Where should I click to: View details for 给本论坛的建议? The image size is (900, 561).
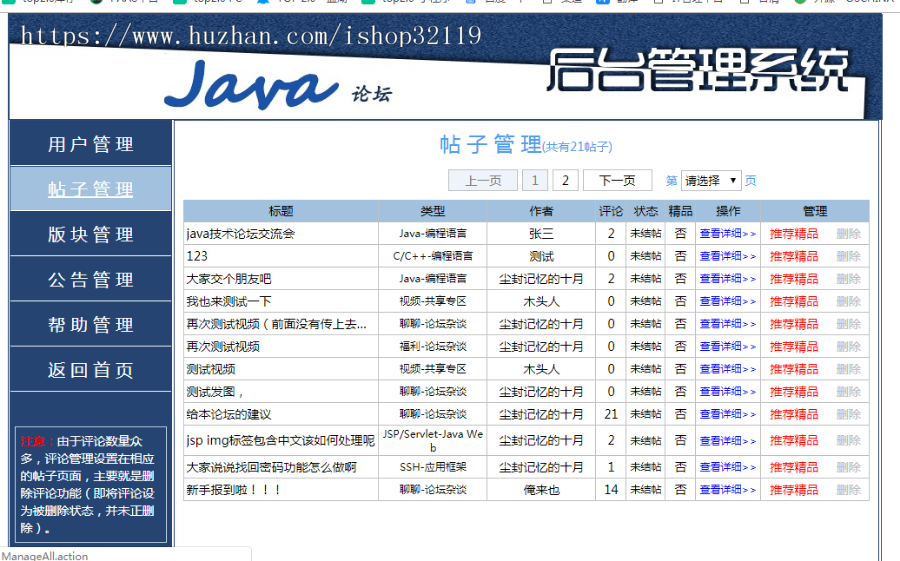(x=728, y=414)
